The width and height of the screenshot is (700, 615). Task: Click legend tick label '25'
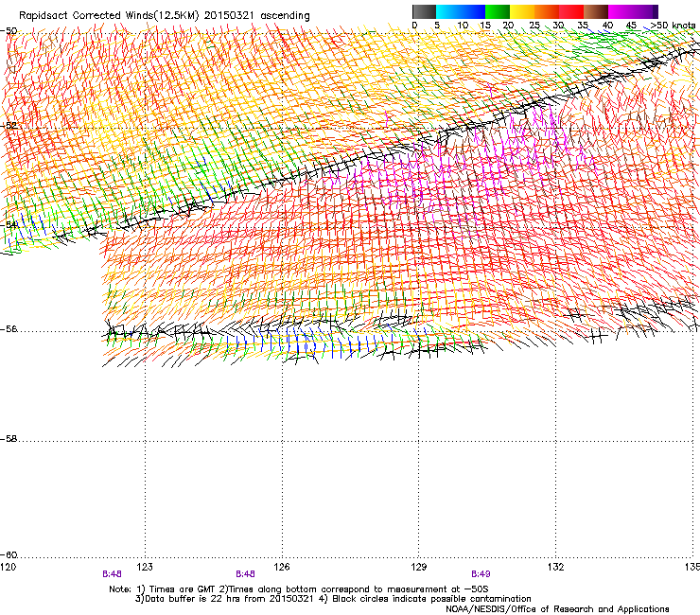click(x=534, y=26)
